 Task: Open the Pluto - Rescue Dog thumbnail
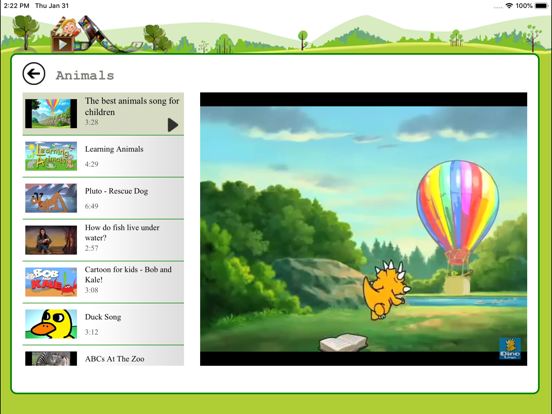pos(51,198)
